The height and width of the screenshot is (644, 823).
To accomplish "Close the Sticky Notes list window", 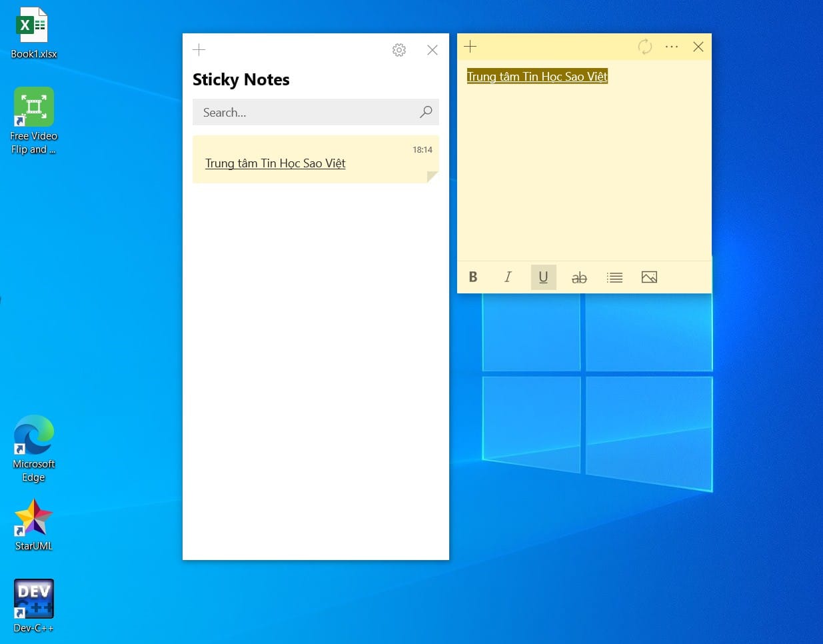I will point(432,50).
